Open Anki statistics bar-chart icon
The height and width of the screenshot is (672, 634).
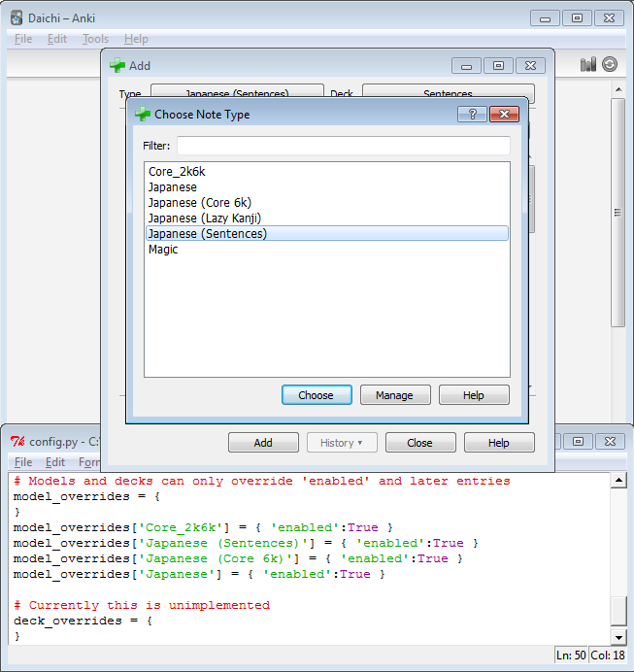[x=588, y=65]
